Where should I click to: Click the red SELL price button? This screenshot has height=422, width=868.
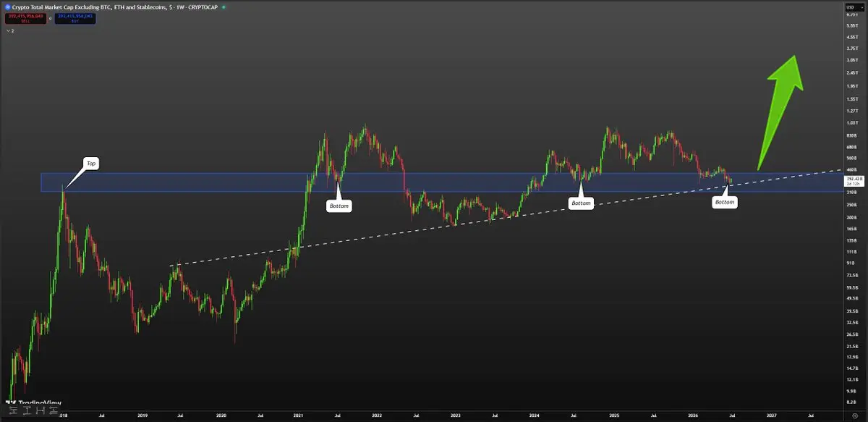click(25, 19)
